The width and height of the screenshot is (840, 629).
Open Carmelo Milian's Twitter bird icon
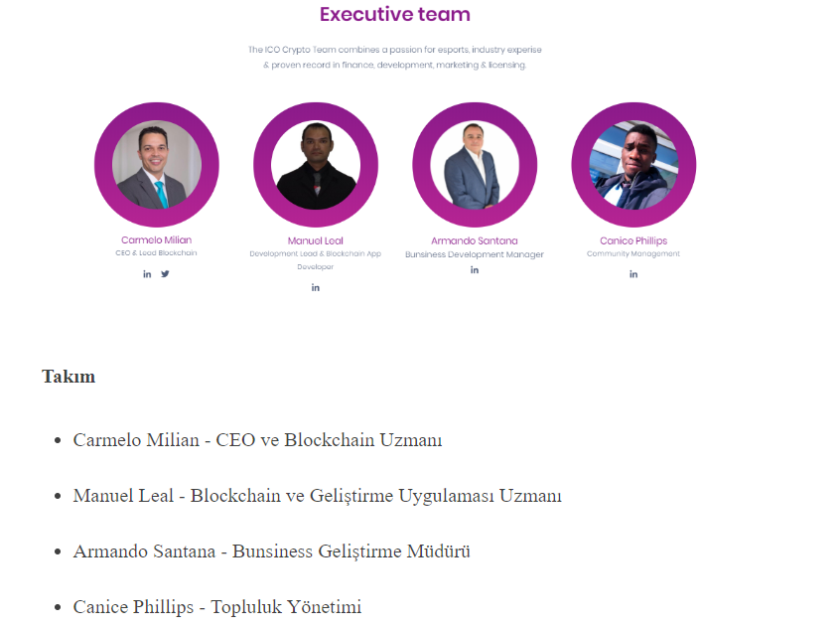(165, 274)
